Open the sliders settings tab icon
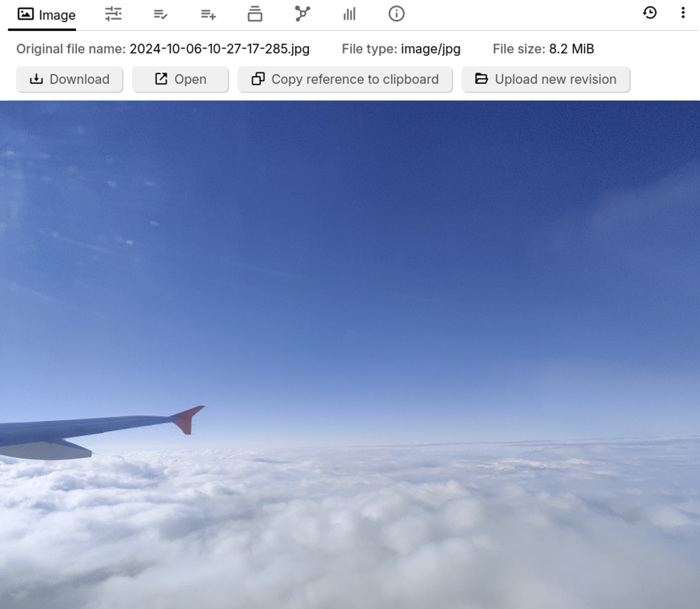This screenshot has height=609, width=700. (113, 14)
